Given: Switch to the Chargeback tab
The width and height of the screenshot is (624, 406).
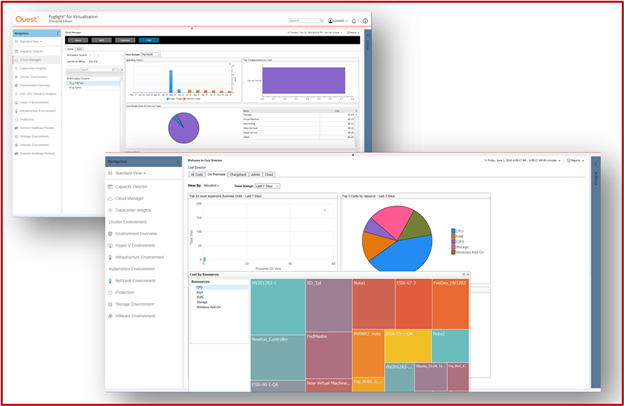Looking at the screenshot, I should coord(238,175).
